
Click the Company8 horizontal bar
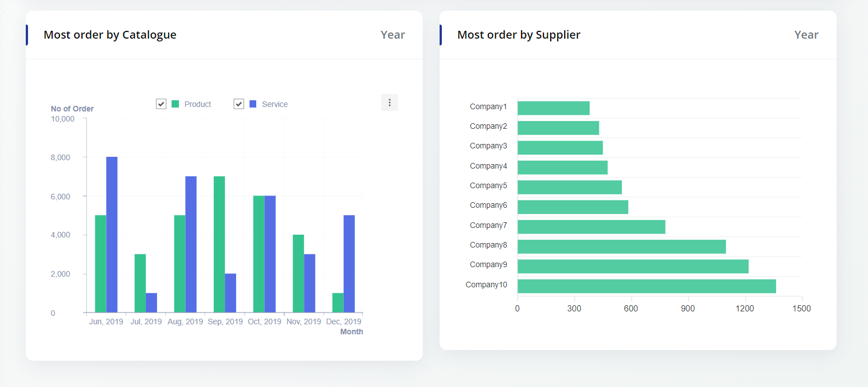point(621,246)
